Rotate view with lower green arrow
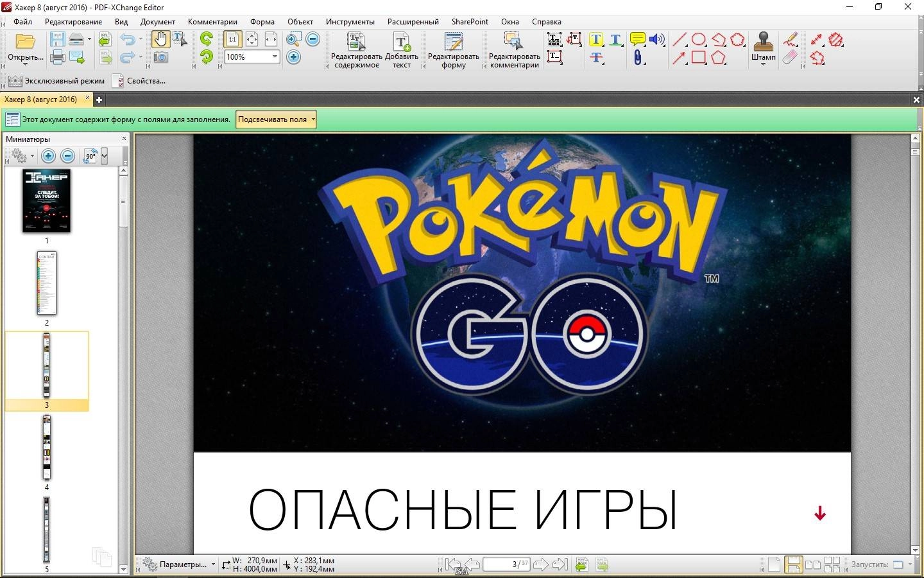924x578 pixels. 206,58
